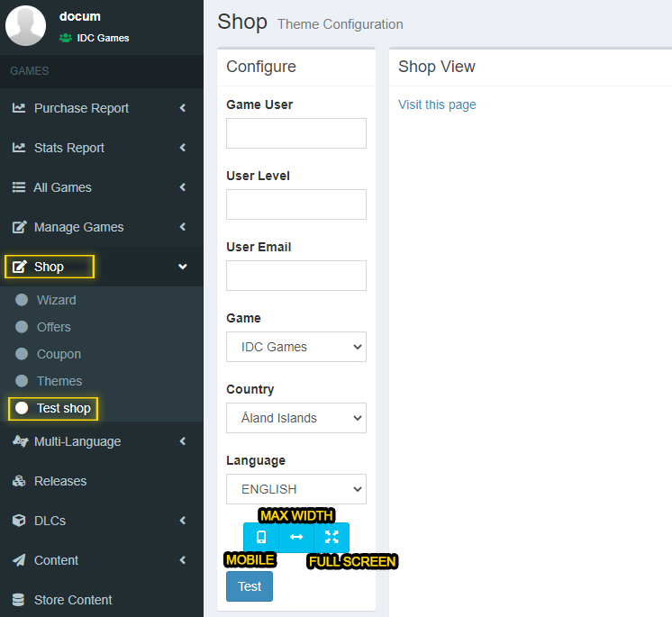Select the Mobile view icon

click(261, 537)
